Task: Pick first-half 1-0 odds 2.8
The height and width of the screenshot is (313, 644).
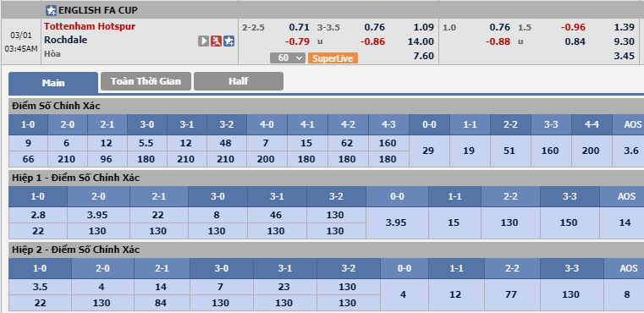Action: (38, 215)
